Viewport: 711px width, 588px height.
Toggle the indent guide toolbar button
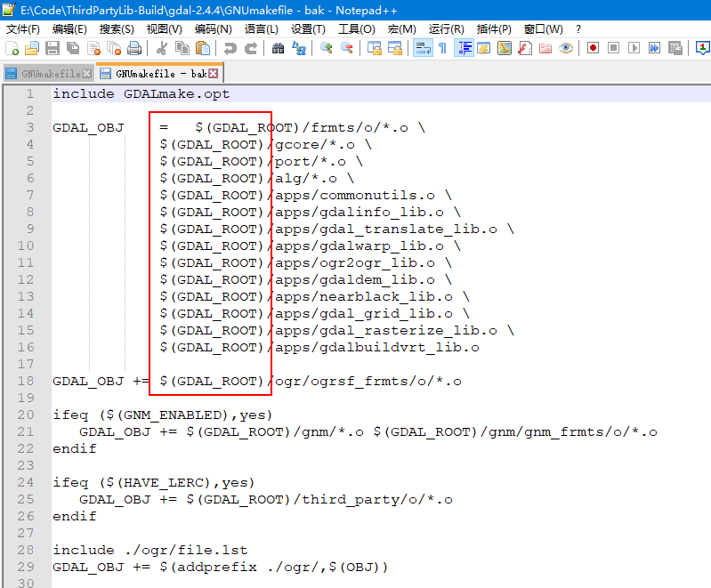click(464, 48)
